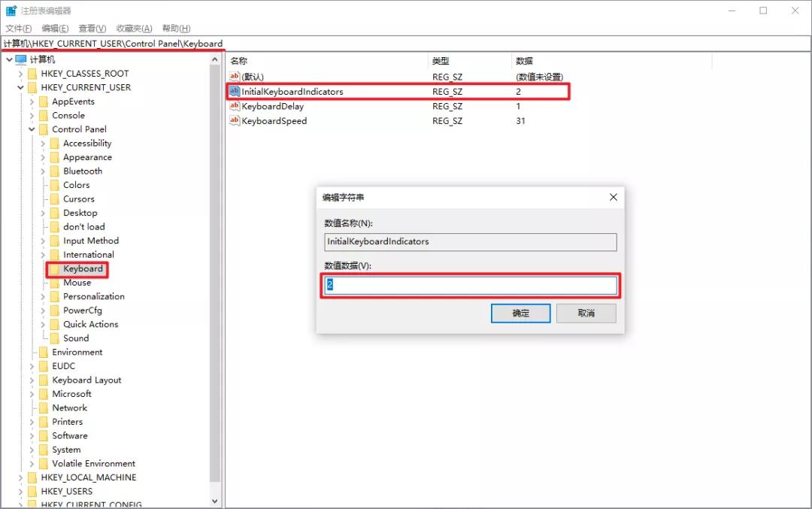The height and width of the screenshot is (509, 812).
Task: Click the AppEvents folder icon
Action: click(44, 101)
